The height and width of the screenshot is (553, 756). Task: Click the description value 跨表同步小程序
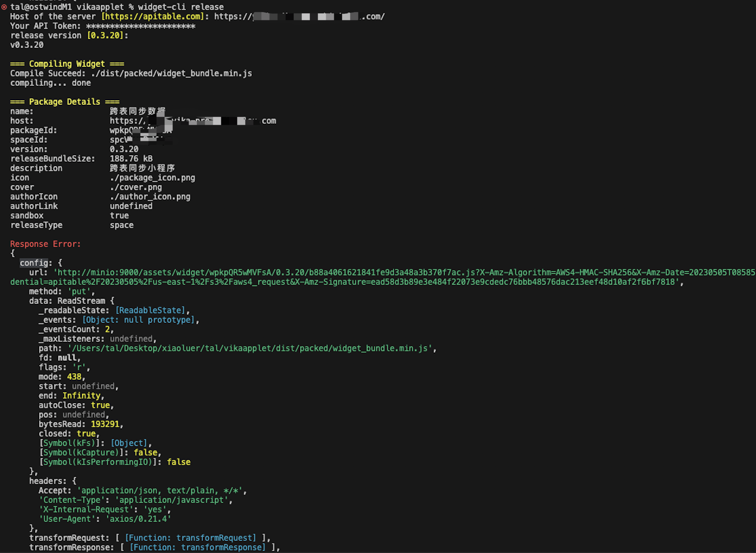(x=142, y=168)
